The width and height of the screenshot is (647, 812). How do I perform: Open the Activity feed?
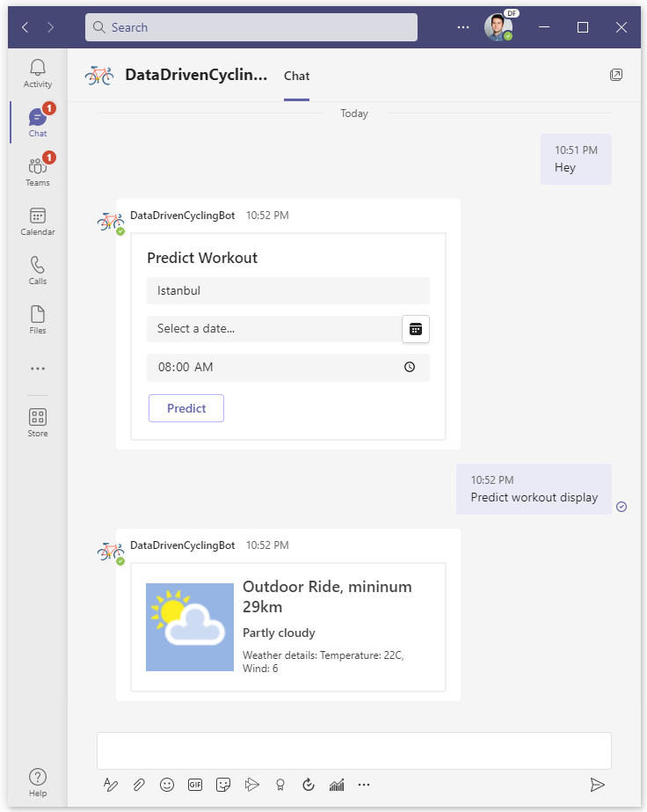(x=38, y=73)
